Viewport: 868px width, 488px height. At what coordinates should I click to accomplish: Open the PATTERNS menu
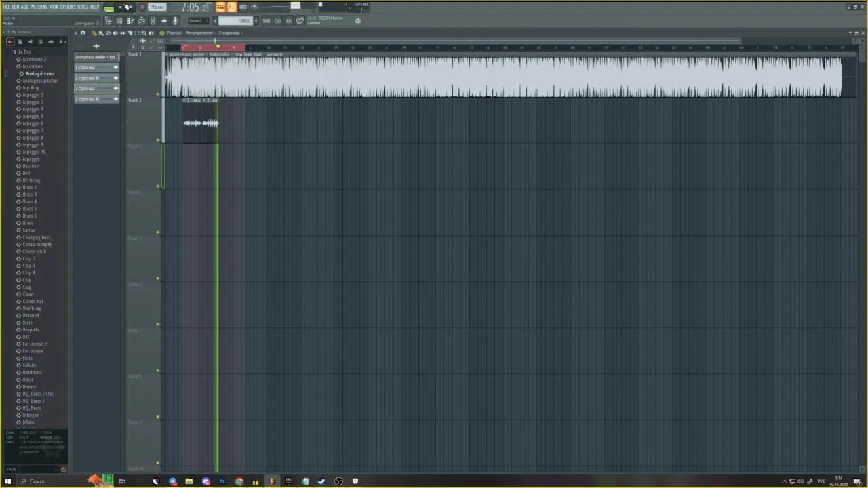(x=39, y=7)
